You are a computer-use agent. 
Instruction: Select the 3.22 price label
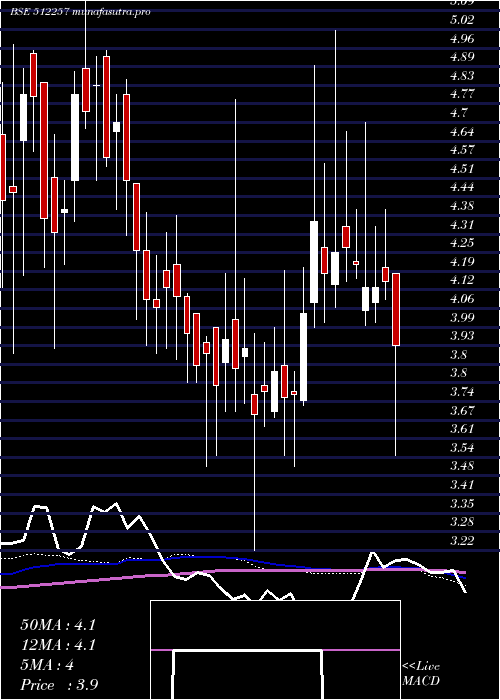click(462, 541)
